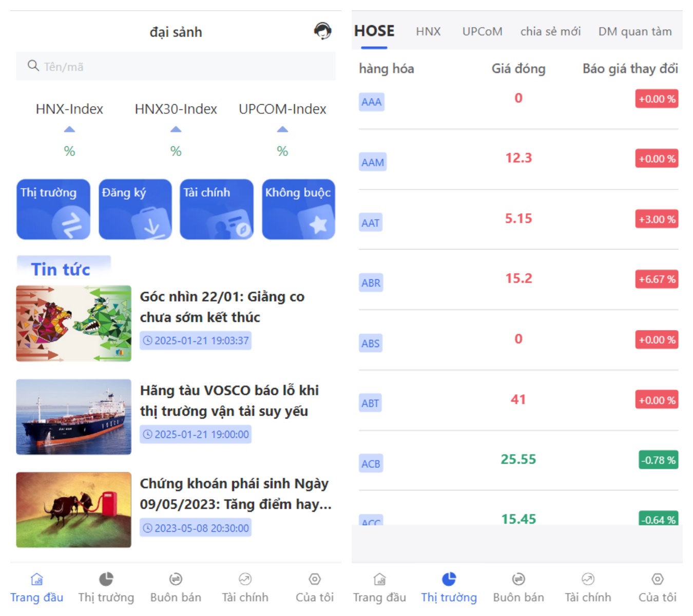Tap the Không buộc star tile
The height and width of the screenshot is (616, 693).
298,209
